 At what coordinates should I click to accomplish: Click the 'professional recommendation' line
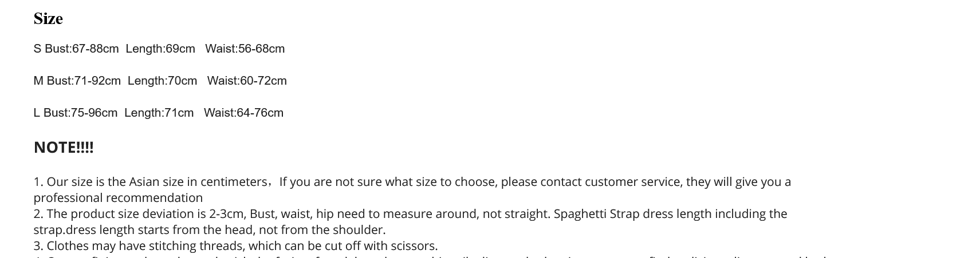pos(118,198)
